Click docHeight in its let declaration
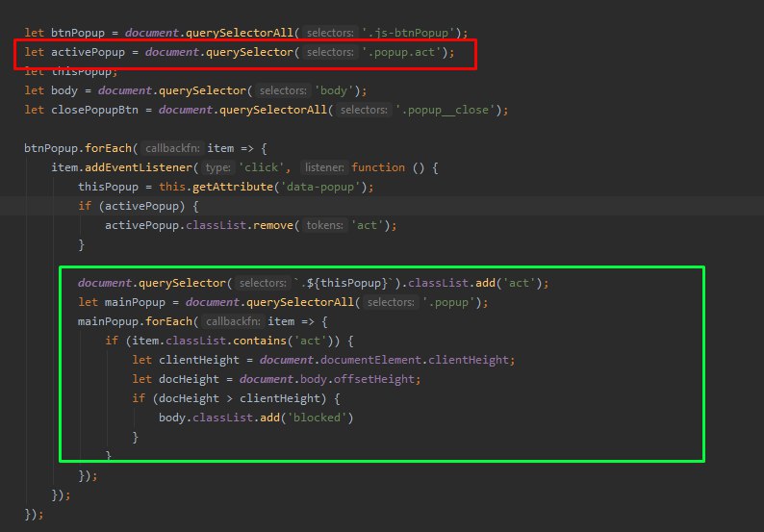764x532 pixels. 189,379
